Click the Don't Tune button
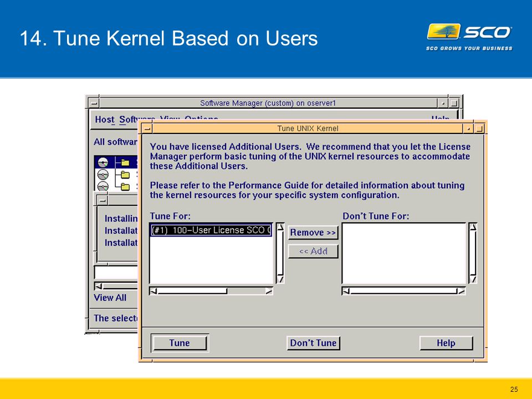The height and width of the screenshot is (399, 532). pos(313,343)
